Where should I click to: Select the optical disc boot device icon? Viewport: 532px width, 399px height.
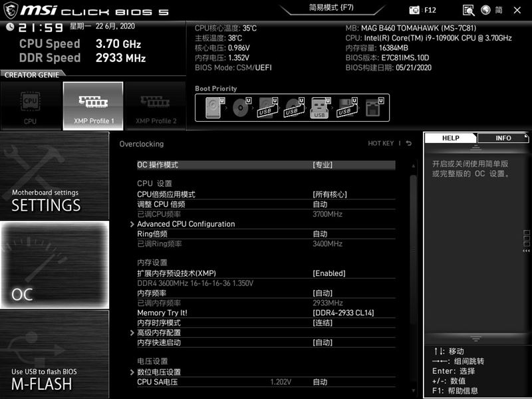(x=241, y=108)
